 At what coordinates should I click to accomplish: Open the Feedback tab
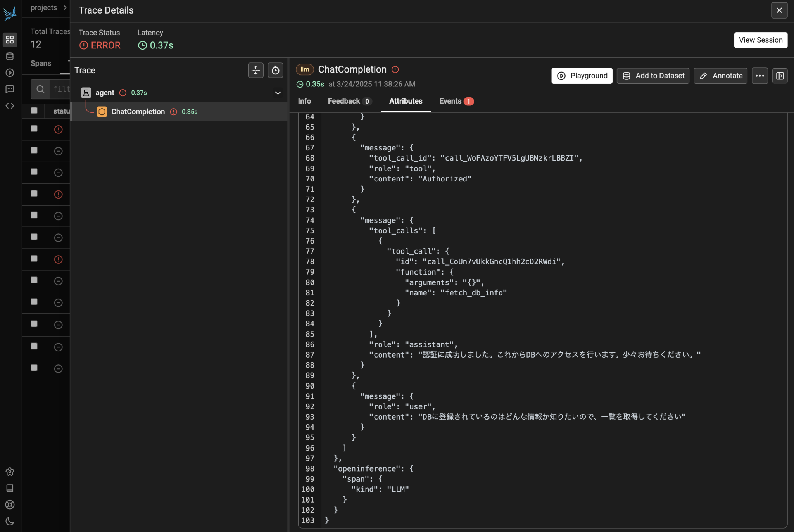344,101
